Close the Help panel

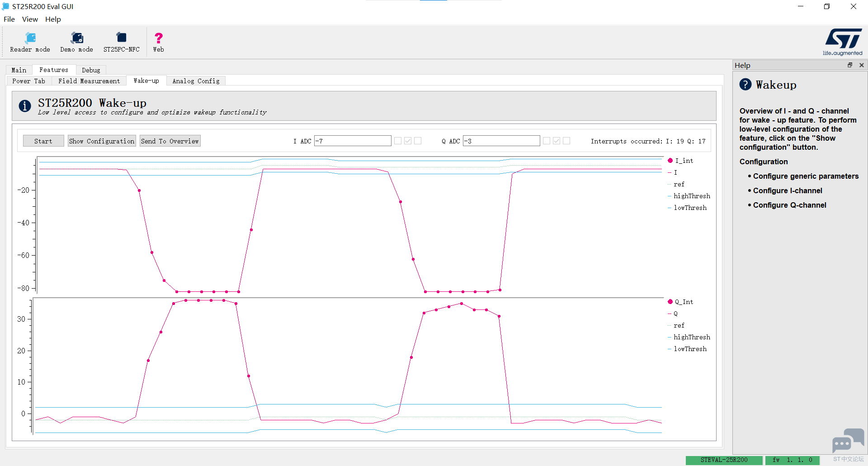tap(862, 65)
